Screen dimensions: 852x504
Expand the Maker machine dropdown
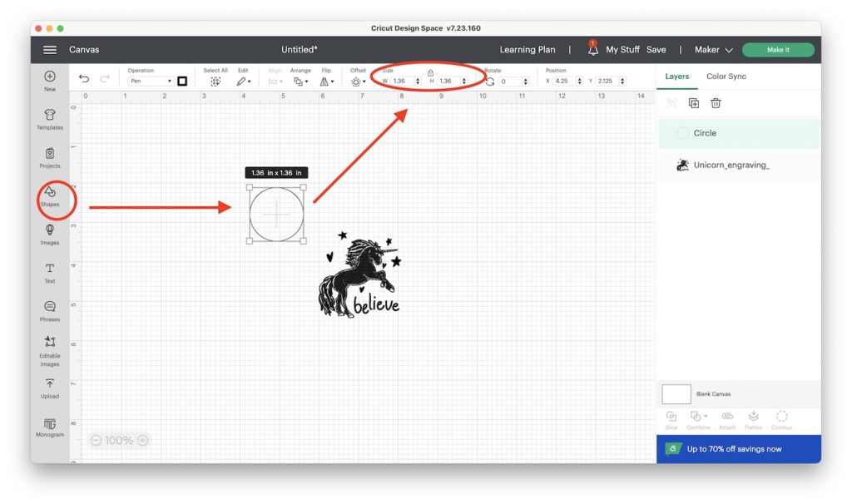[713, 50]
